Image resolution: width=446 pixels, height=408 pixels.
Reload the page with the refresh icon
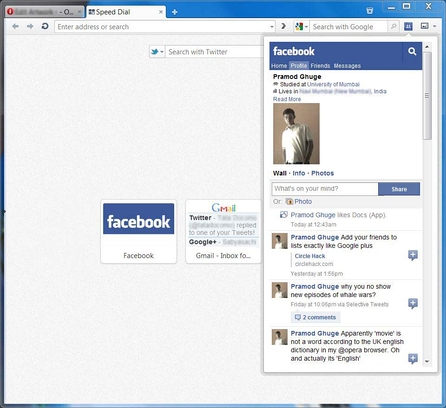click(x=45, y=26)
